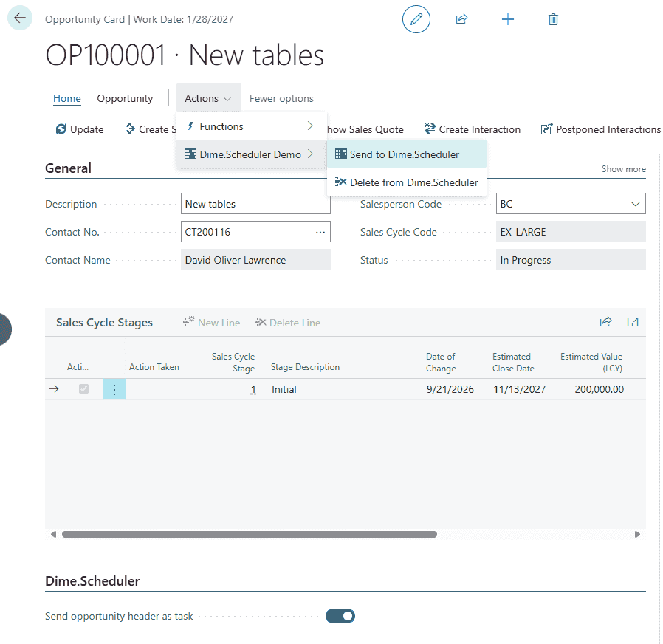Click the trash delete icon
The image size is (663, 644).
tap(553, 19)
